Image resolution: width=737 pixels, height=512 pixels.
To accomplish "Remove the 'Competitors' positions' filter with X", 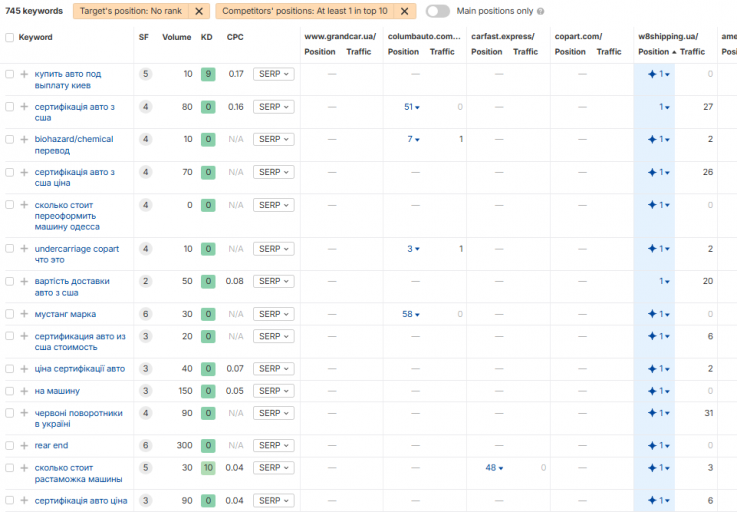I will pyautogui.click(x=404, y=11).
